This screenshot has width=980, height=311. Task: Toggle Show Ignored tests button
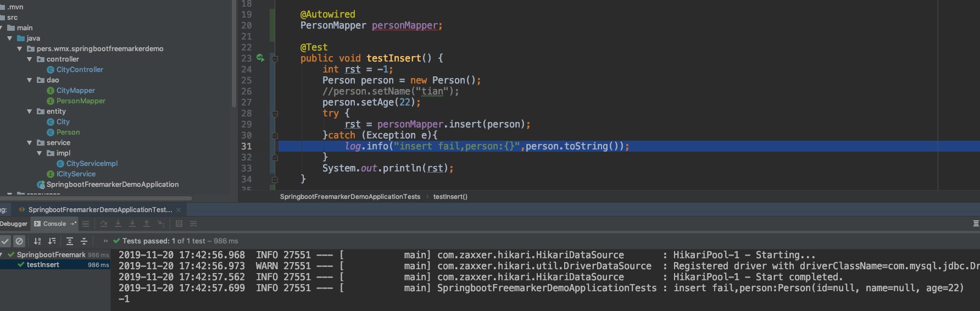pos(19,241)
